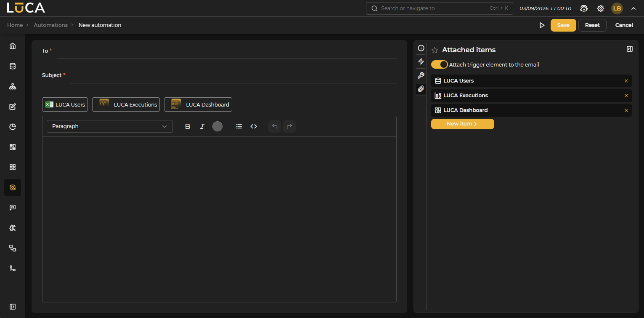Viewport: 644px width, 318px height.
Task: Open the pie chart icon in sidebar
Action: pyautogui.click(x=13, y=127)
